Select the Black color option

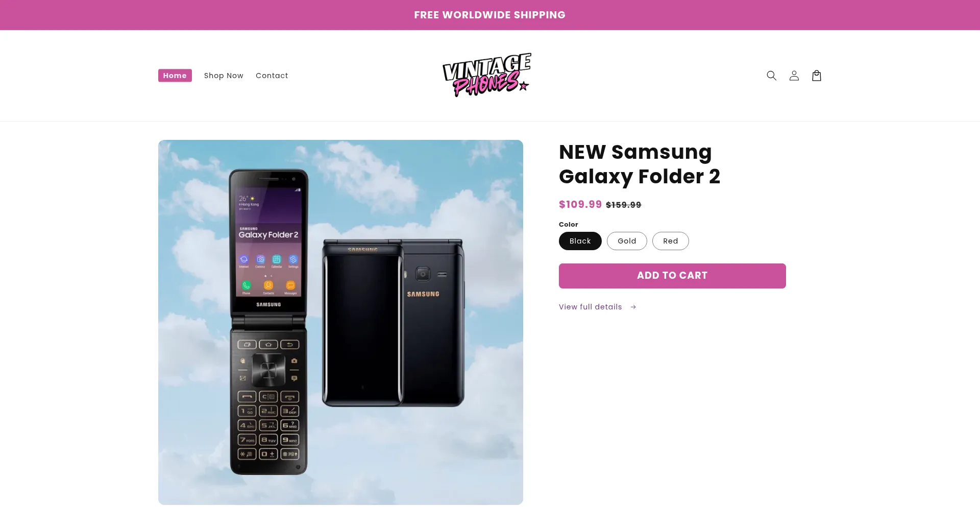click(580, 241)
